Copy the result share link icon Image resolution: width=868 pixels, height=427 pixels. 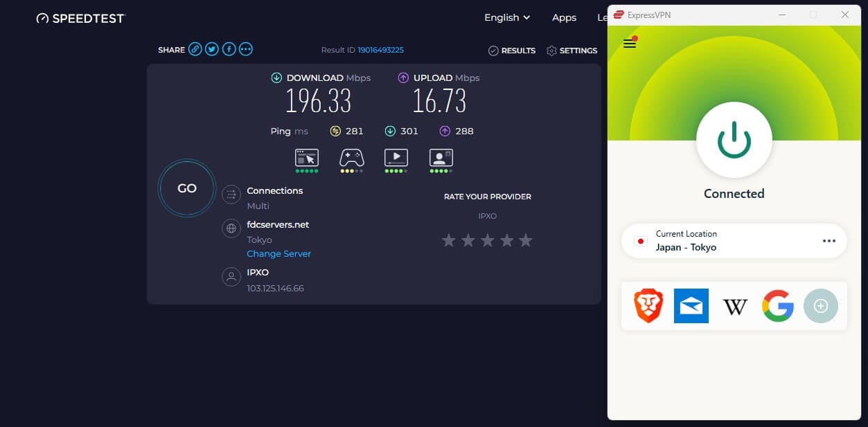coord(195,49)
